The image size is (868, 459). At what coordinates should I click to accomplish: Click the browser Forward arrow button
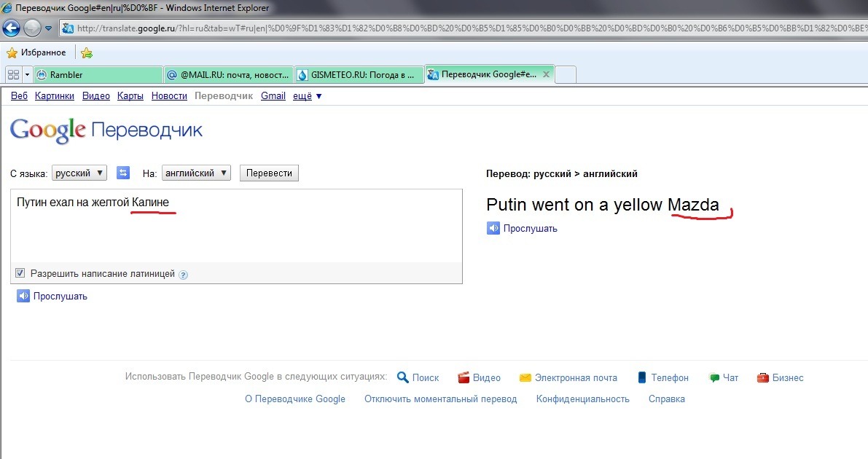[32, 28]
